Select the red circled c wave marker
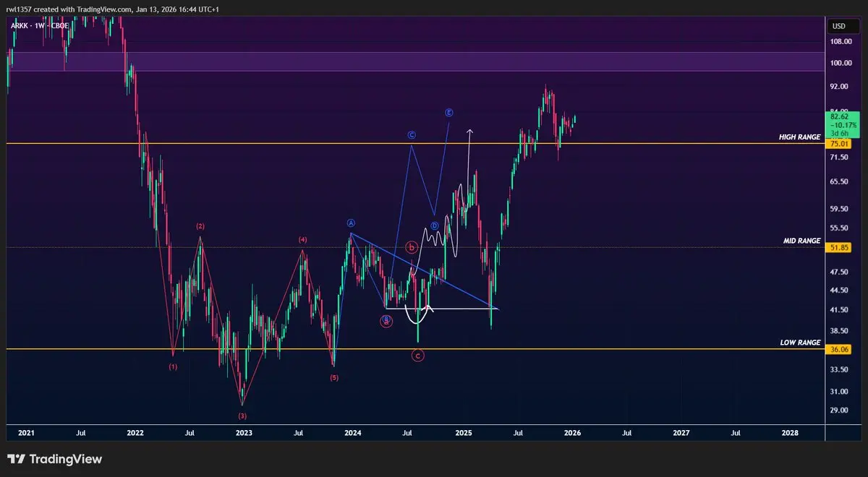Screen dimensions: 868x477 tap(417, 355)
